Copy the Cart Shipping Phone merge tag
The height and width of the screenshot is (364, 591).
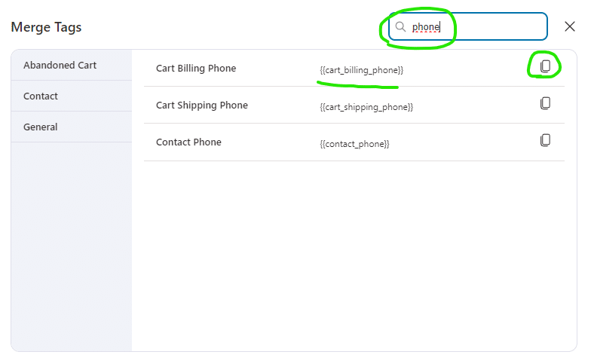(545, 103)
